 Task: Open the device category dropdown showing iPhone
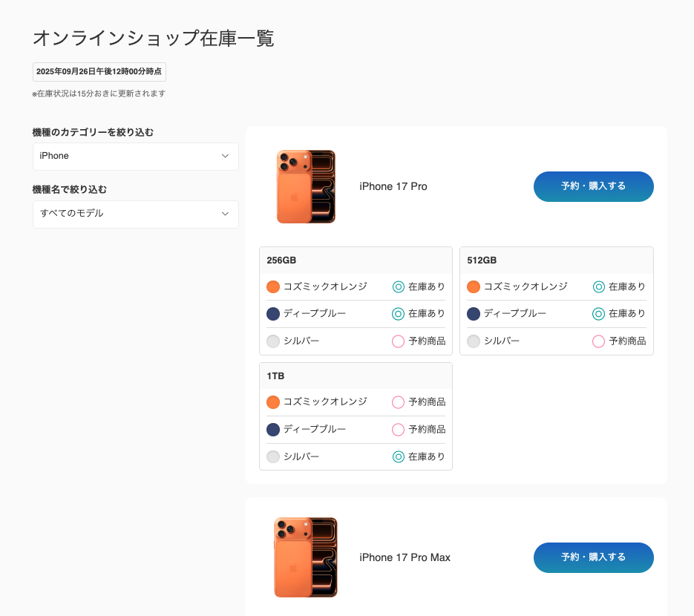click(x=135, y=156)
